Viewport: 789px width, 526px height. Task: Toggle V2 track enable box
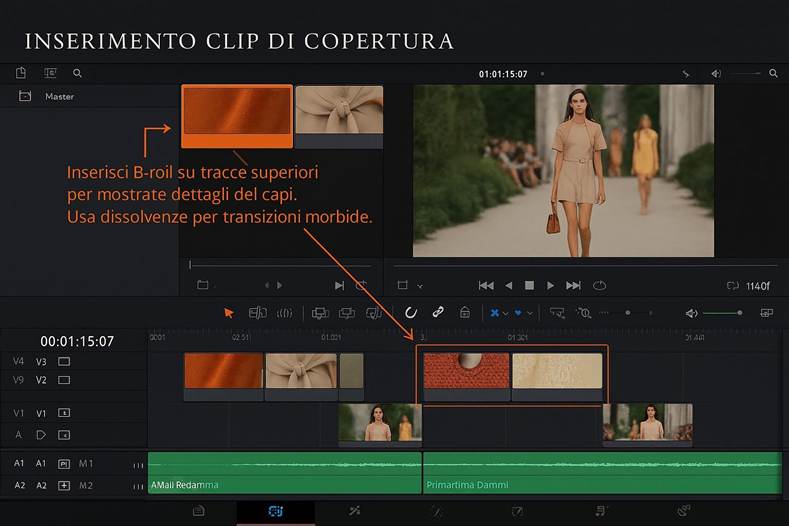(x=64, y=380)
